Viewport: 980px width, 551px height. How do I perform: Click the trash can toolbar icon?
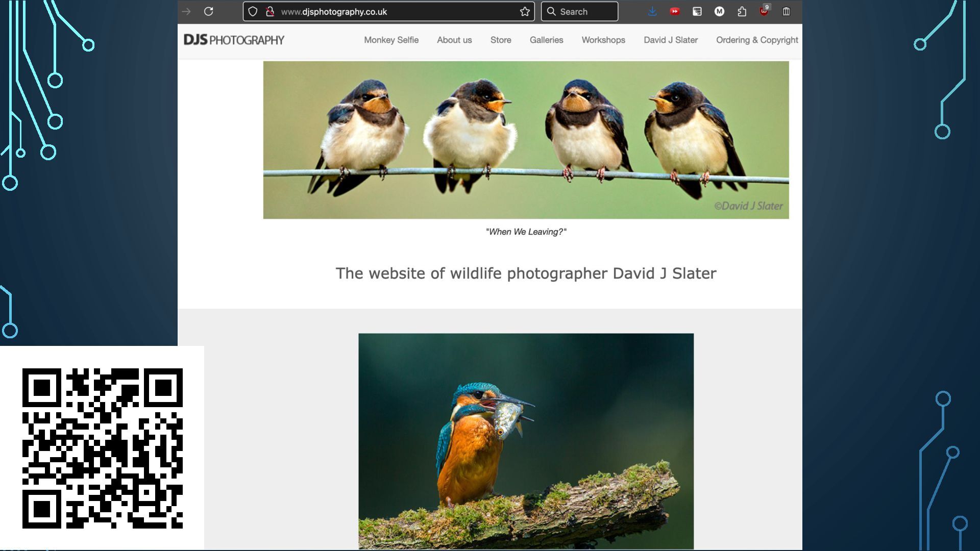(787, 11)
